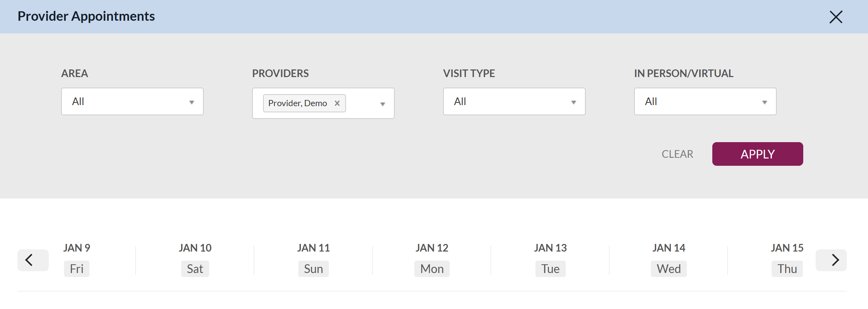
Task: Go to previous week with left arrow
Action: (x=33, y=260)
